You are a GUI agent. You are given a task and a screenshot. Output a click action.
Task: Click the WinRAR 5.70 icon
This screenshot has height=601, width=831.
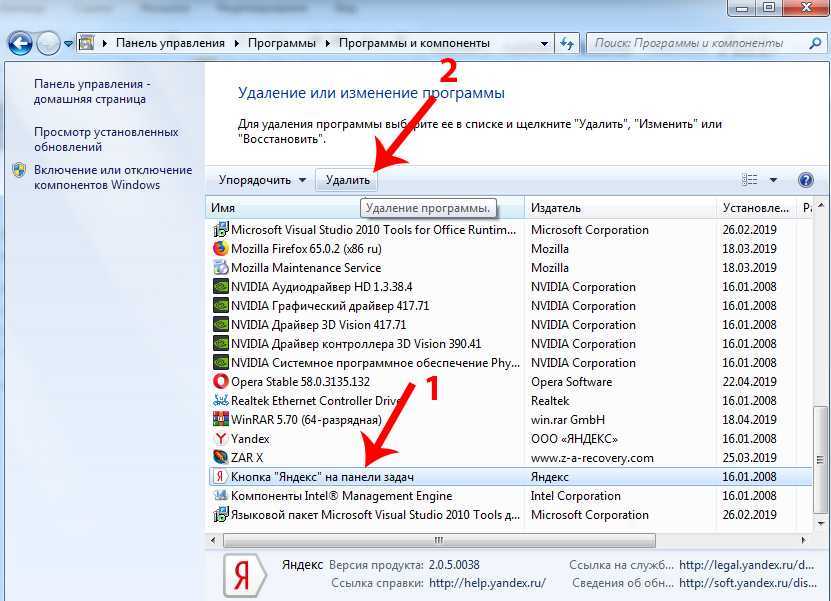[220, 420]
